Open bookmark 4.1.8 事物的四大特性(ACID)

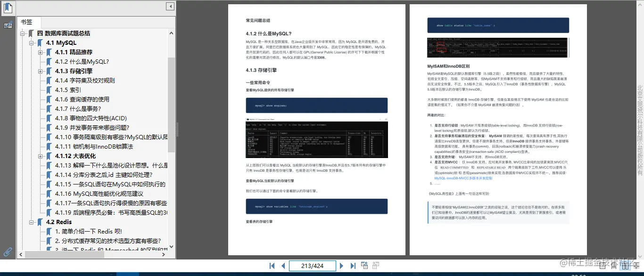pos(91,118)
